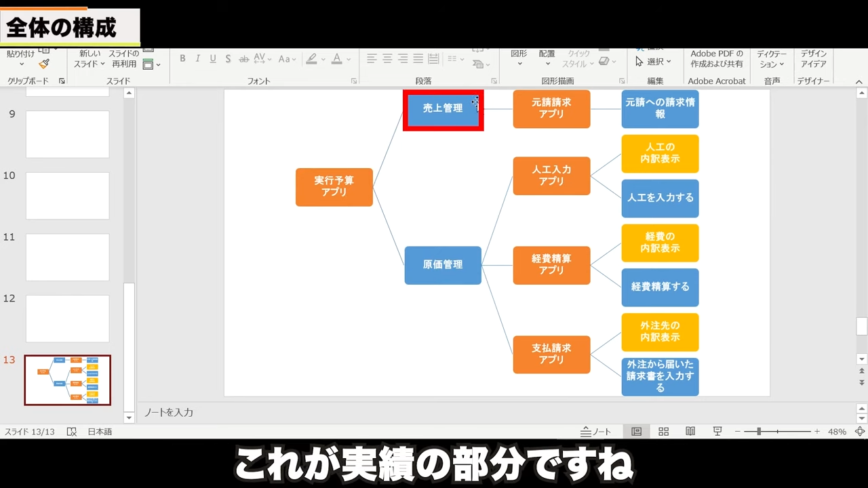Open the 図形 shapes menu

click(519, 58)
